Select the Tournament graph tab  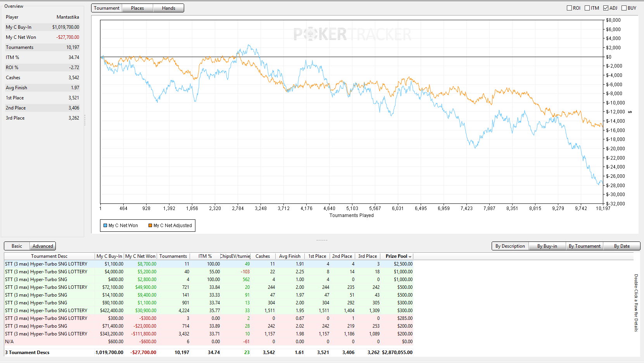coord(107,8)
